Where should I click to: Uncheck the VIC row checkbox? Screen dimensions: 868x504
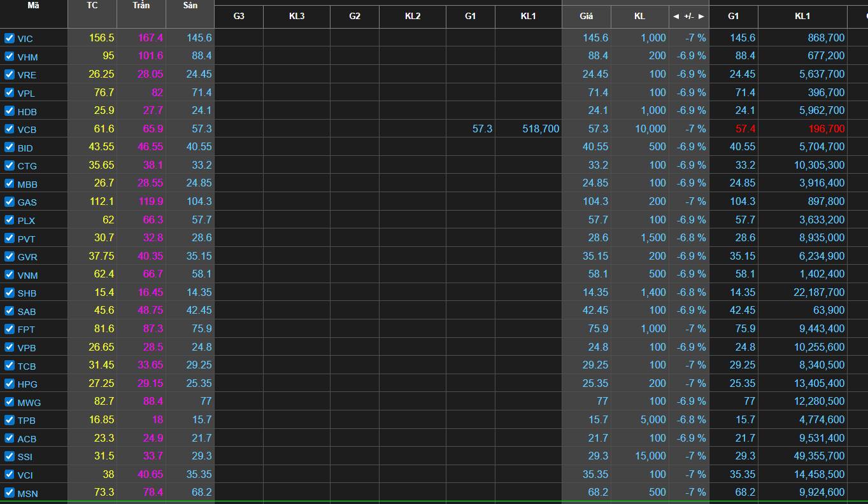[x=10, y=38]
